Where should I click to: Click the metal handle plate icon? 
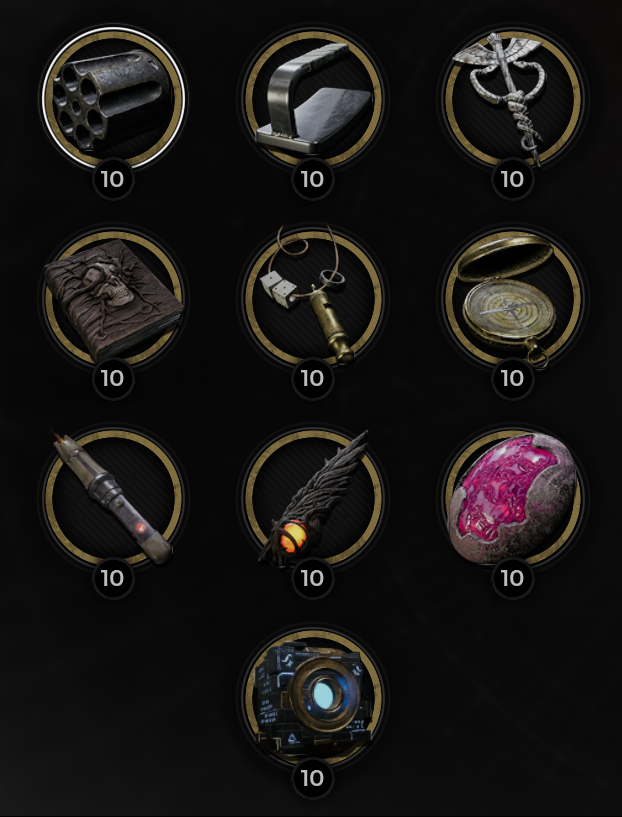tap(313, 98)
